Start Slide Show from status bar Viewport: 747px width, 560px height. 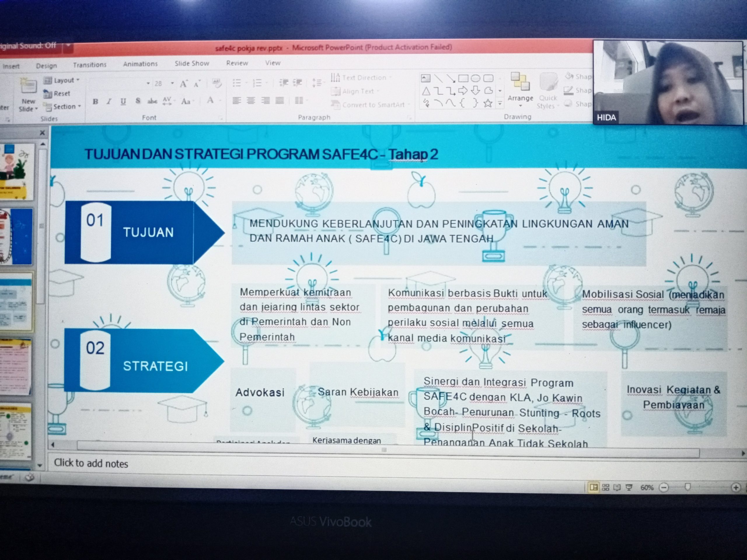click(629, 487)
